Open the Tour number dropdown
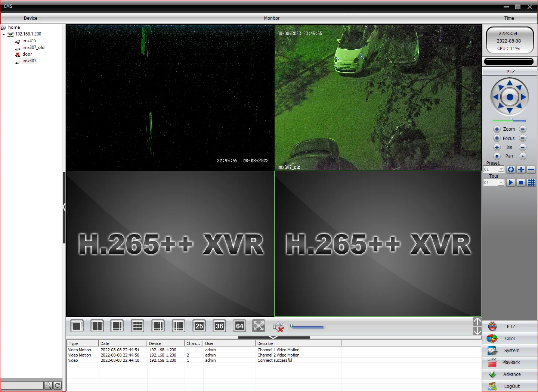The height and width of the screenshot is (392, 538). (x=501, y=183)
